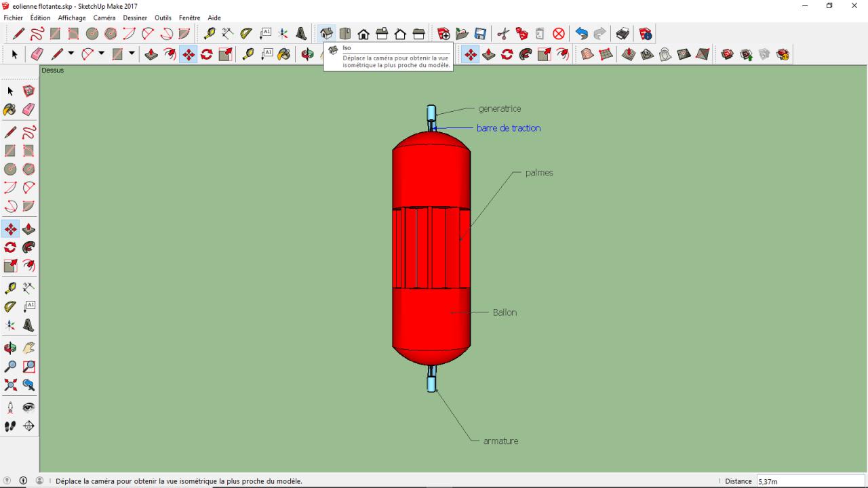Select the Zoom Window tool
The height and width of the screenshot is (488, 868).
tap(28, 367)
